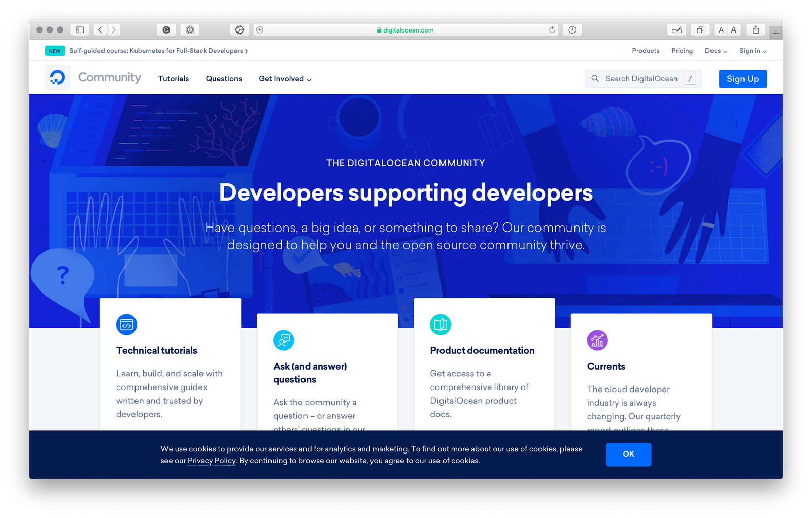Image resolution: width=812 pixels, height=518 pixels.
Task: Click the Grammarly extension icon
Action: pyautogui.click(x=166, y=30)
